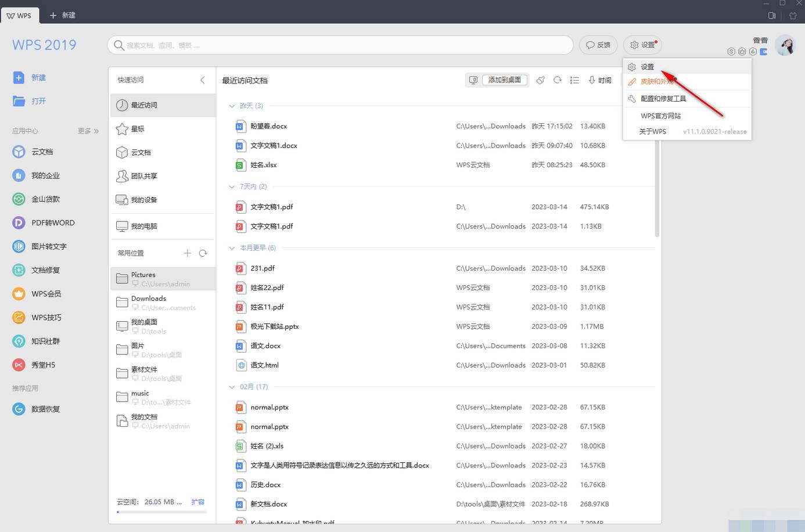The width and height of the screenshot is (805, 532).
Task: Collapse the 本月更早 (6) group
Action: [232, 248]
